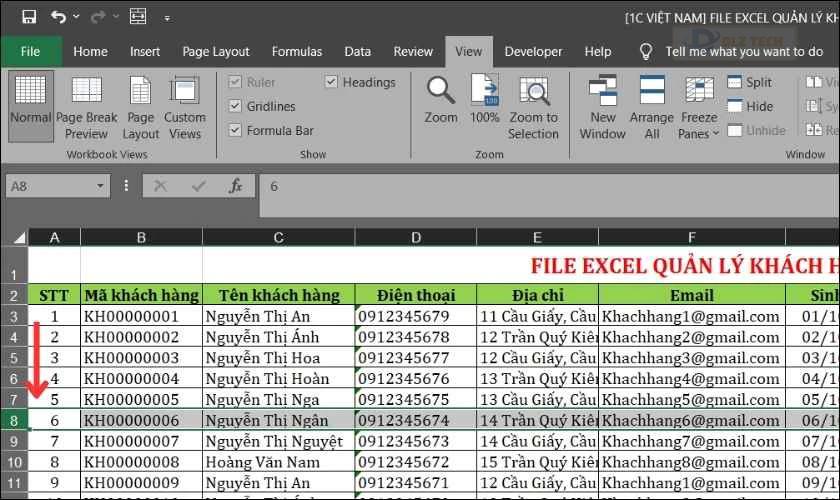Click the Redo arrow icon
Screen dimensions: 840x500
tap(98, 17)
